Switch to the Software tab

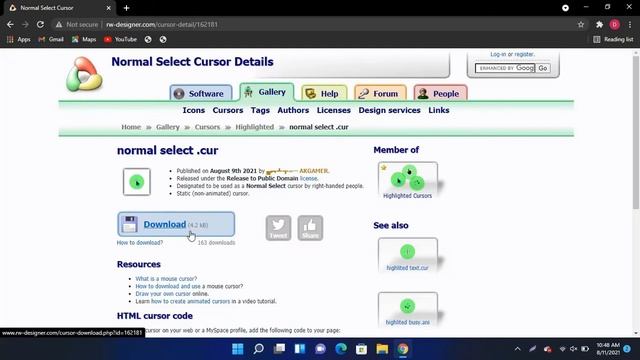(200, 93)
